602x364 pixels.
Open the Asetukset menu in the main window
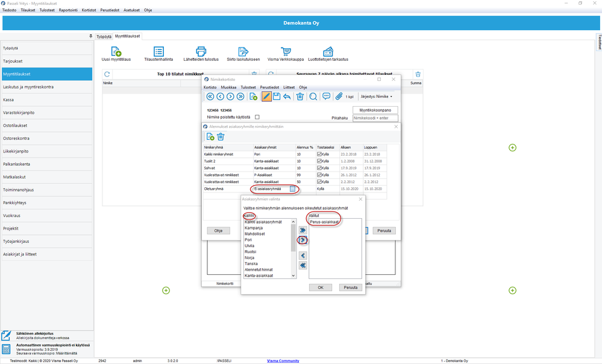pos(131,10)
